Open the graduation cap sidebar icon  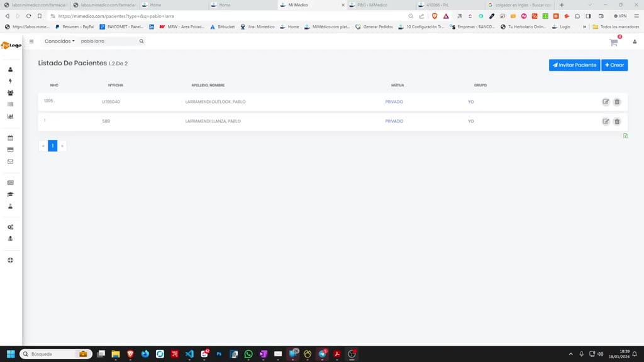coord(10,195)
